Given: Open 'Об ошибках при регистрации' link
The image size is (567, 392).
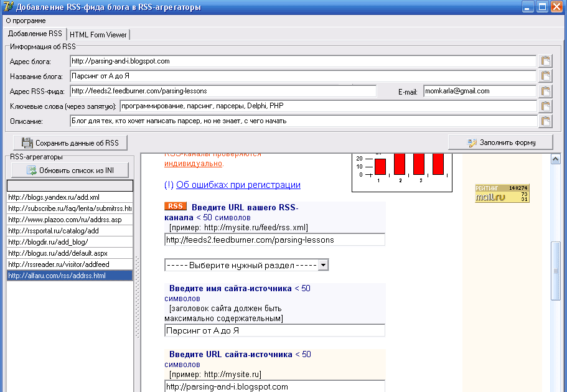Looking at the screenshot, I should [238, 185].
